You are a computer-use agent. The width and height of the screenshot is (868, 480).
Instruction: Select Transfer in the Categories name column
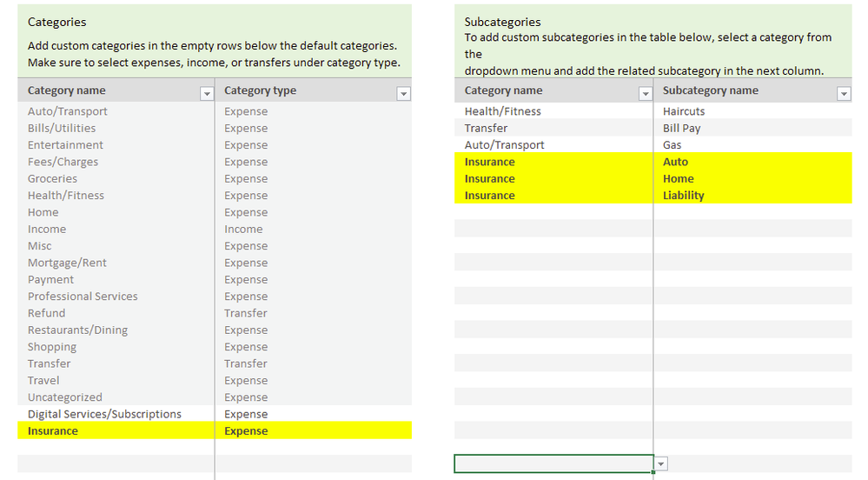tap(116, 363)
